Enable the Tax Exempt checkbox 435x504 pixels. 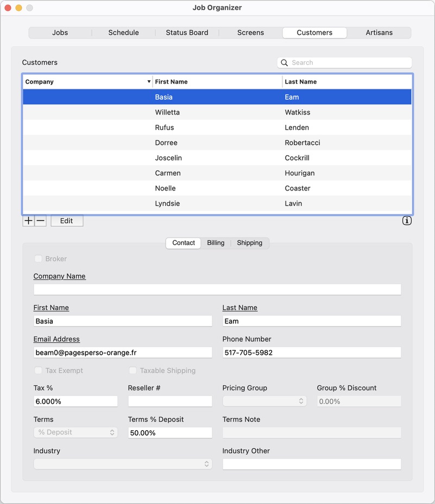click(x=39, y=371)
